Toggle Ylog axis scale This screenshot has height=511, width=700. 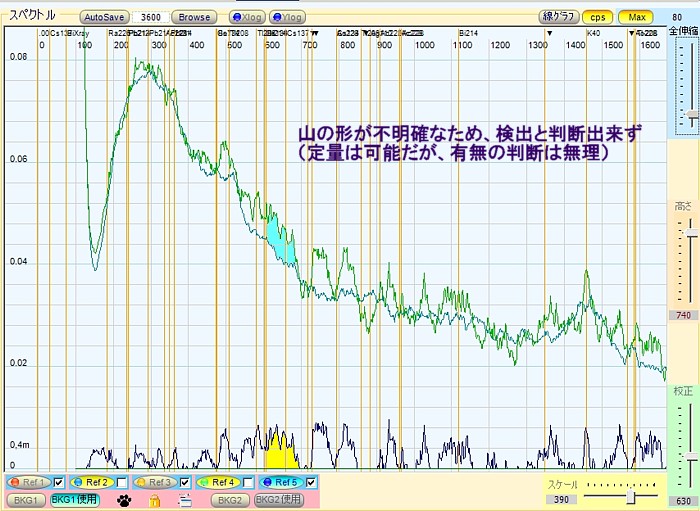[x=288, y=17]
